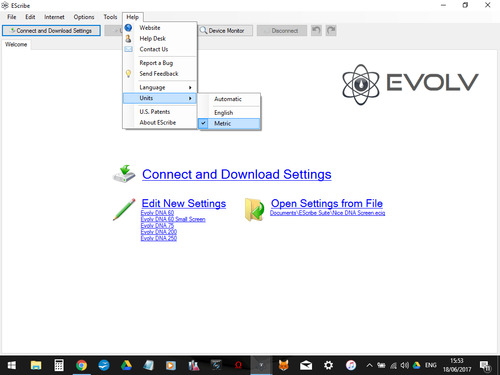Expand the Language submenu
This screenshot has height=375, width=500.
click(x=160, y=87)
